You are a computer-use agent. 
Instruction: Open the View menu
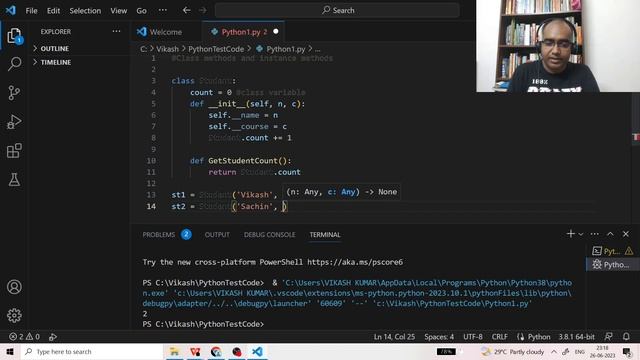pyautogui.click(x=119, y=11)
